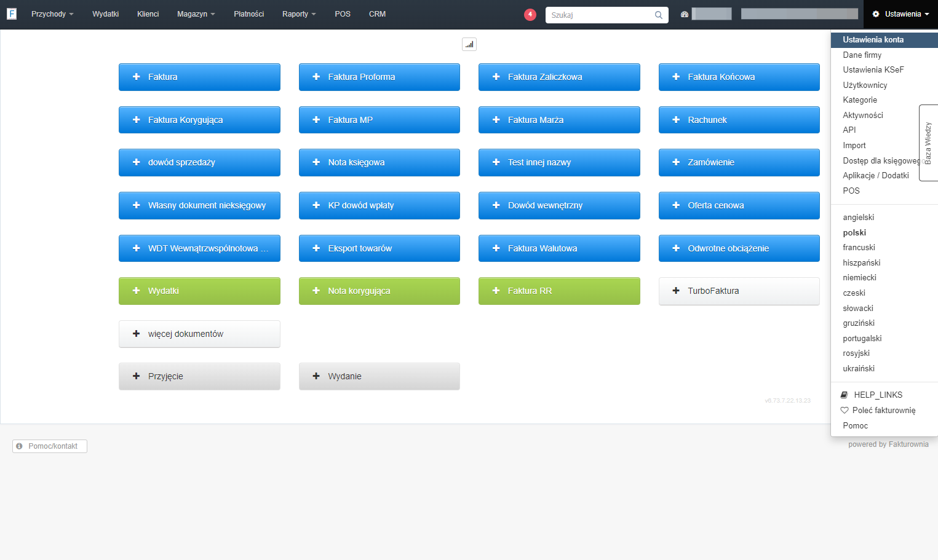The width and height of the screenshot is (938, 560).
Task: Create a Faktura Proforma document
Action: click(380, 77)
